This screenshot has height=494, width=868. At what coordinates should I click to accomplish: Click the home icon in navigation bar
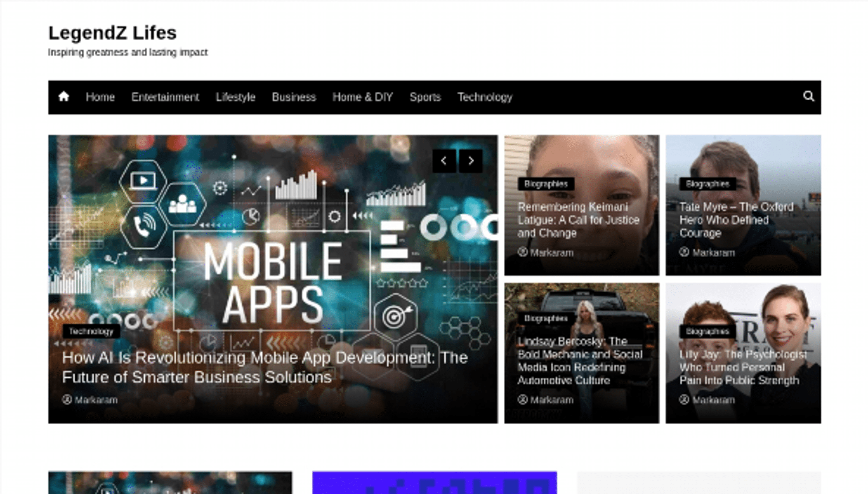point(64,97)
